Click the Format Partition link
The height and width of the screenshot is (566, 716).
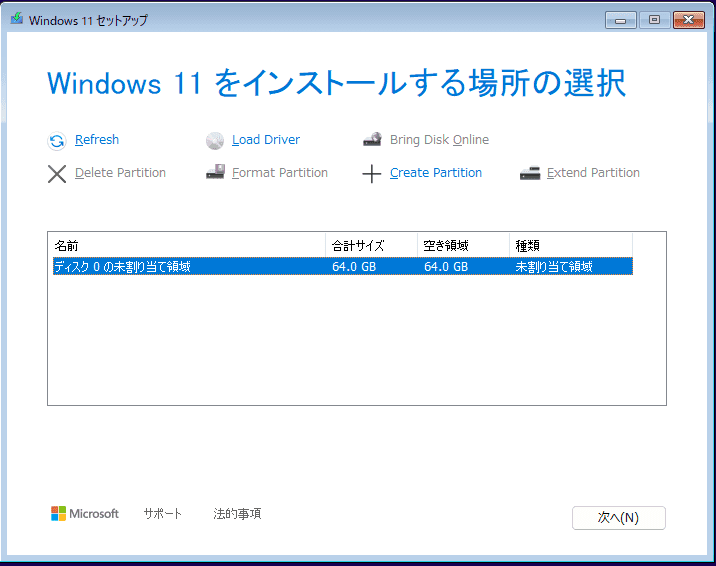280,173
